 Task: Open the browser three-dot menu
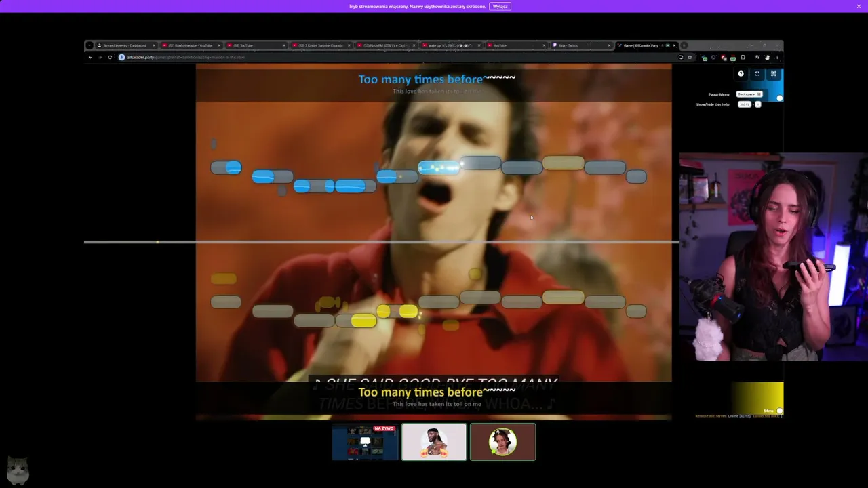777,57
